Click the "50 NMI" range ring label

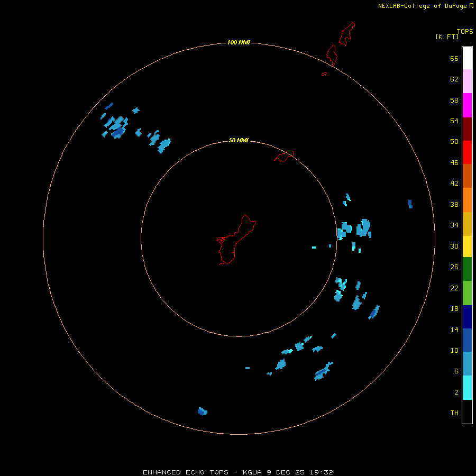pyautogui.click(x=239, y=140)
